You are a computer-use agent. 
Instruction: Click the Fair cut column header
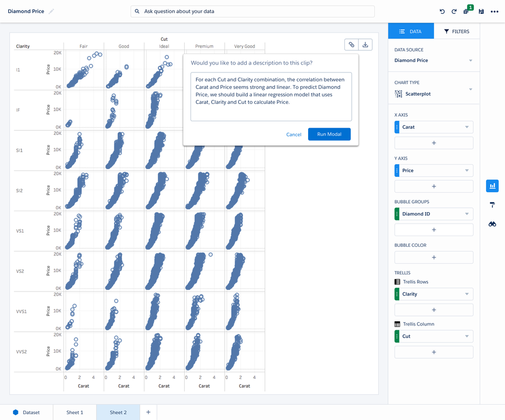[x=83, y=46]
